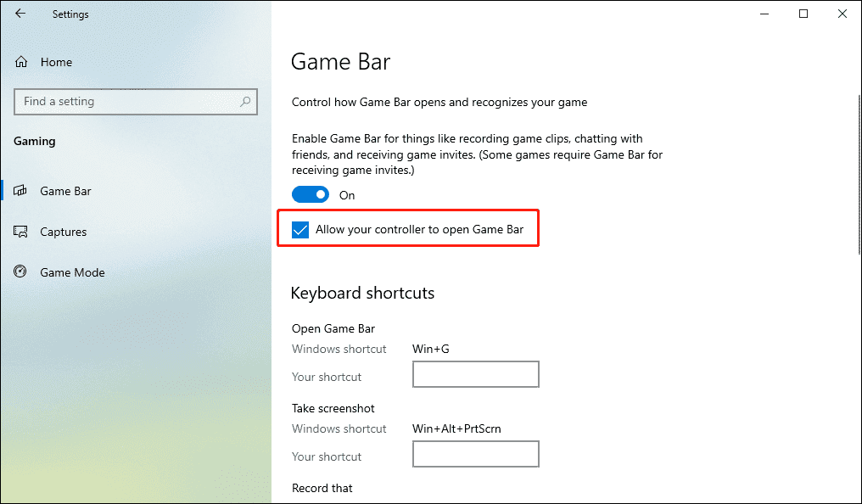Click the Your shortcut field under Open Game Bar

(x=475, y=374)
